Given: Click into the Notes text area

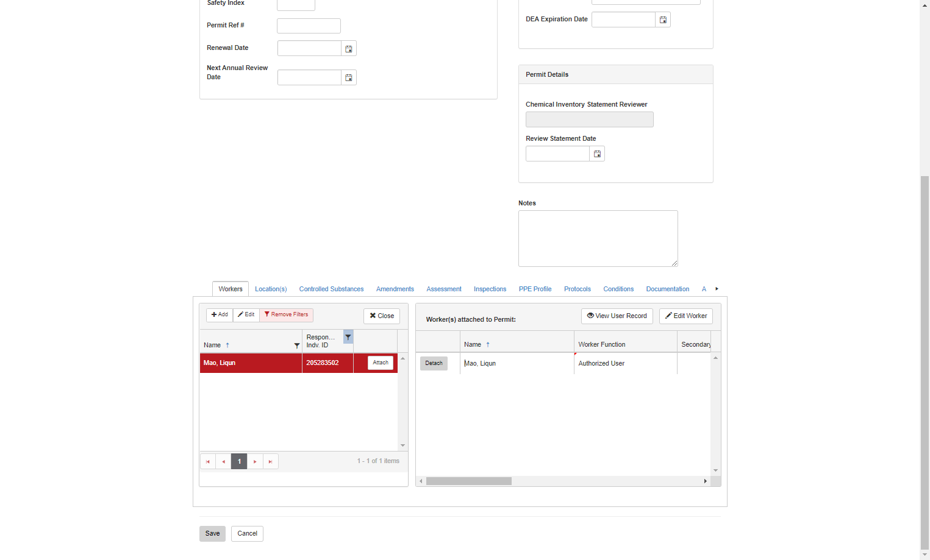Looking at the screenshot, I should pyautogui.click(x=598, y=238).
